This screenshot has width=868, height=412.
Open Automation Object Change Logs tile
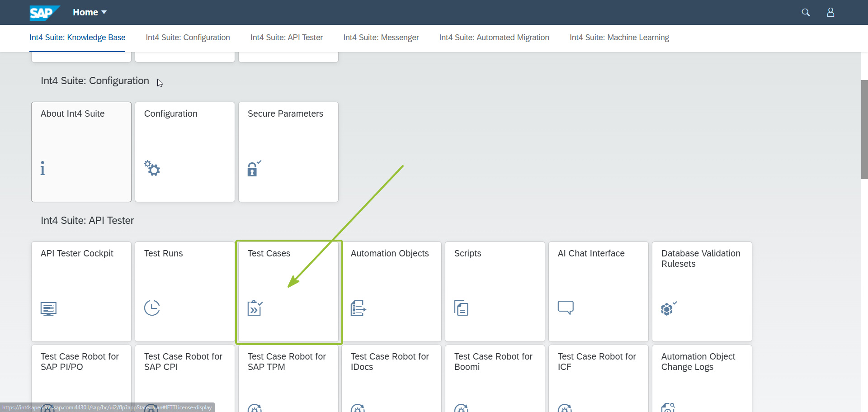click(702, 378)
